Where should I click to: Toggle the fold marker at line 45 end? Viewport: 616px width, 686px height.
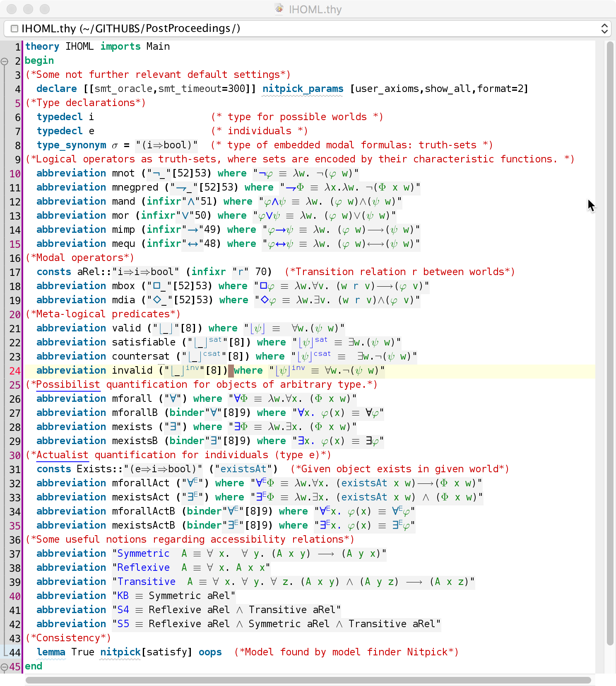pyautogui.click(x=5, y=667)
